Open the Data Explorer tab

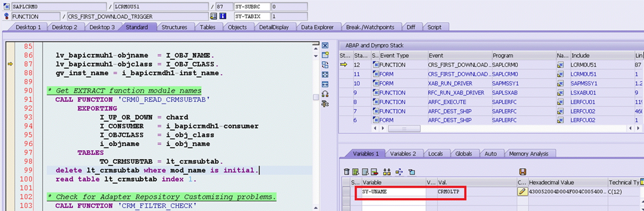[317, 27]
